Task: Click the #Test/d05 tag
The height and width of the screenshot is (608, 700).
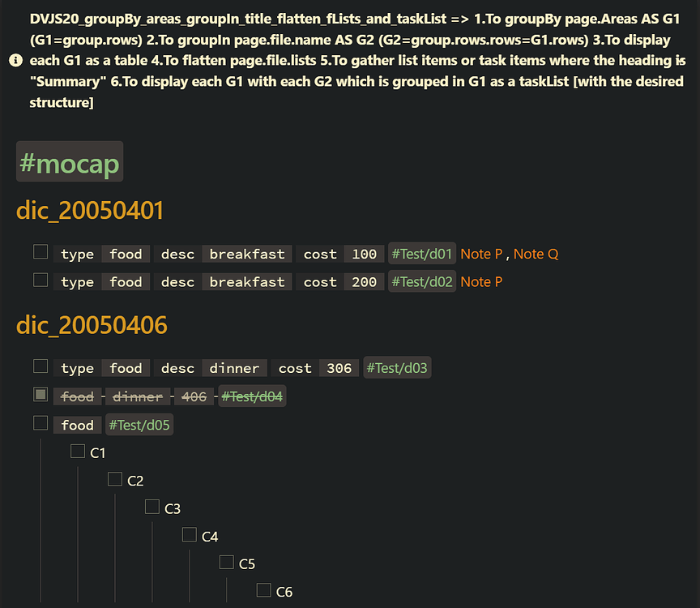Action: (x=139, y=425)
